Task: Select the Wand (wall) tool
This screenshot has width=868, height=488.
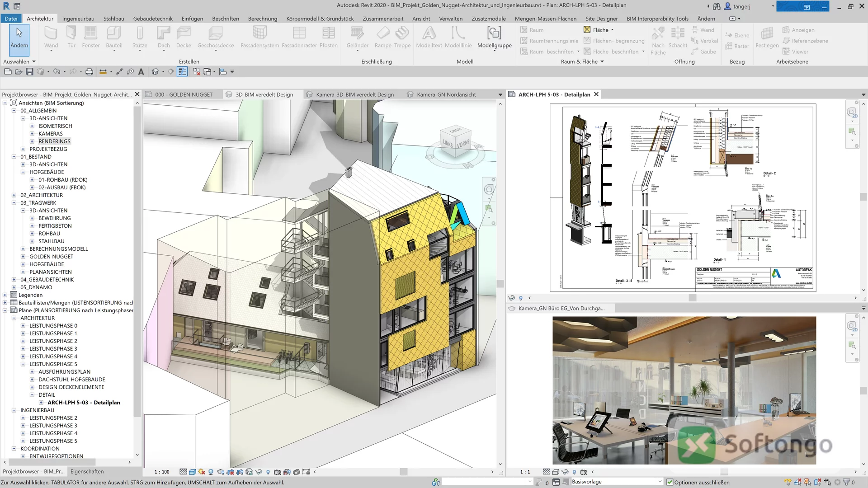Action: (x=51, y=37)
